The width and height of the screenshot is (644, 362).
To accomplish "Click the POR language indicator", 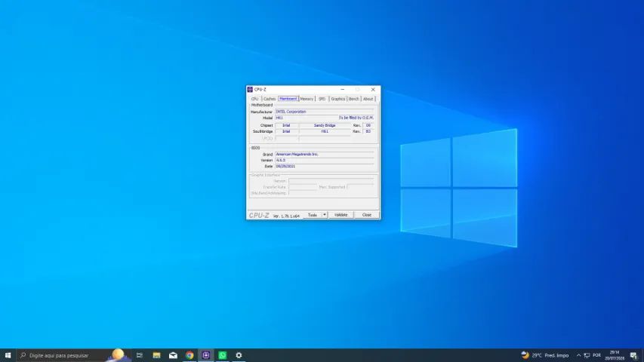I will click(596, 355).
